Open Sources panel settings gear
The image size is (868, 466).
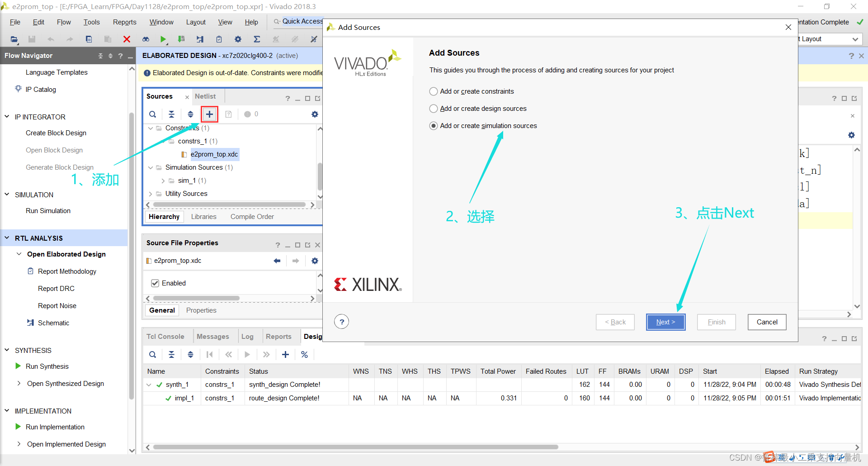pos(315,114)
